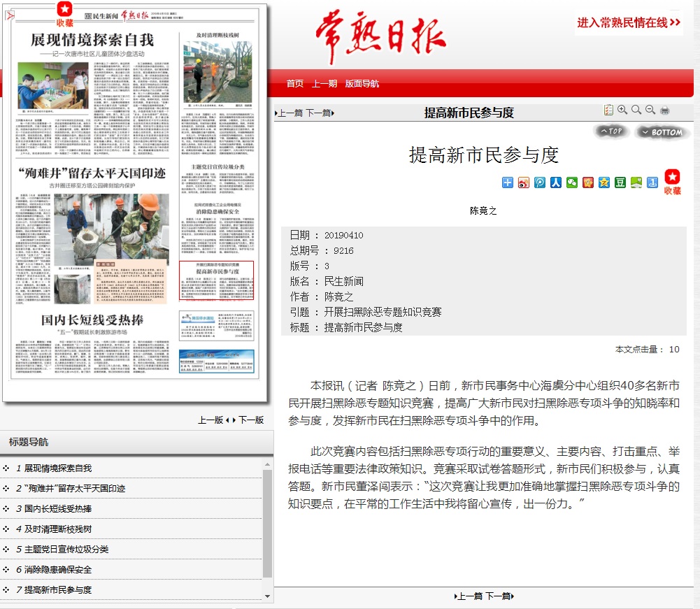Click the headline list scrollbar thumb
Screen dimensions: 700x609
tap(267, 523)
